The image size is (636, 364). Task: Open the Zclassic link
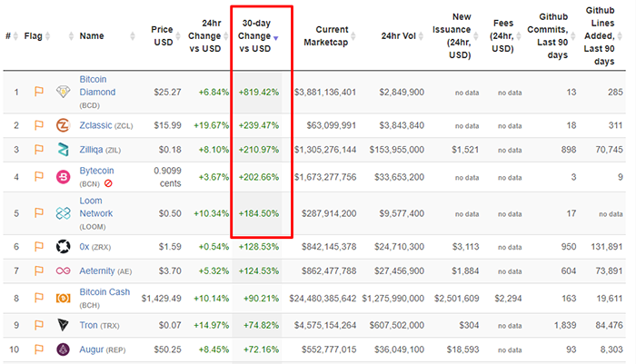pyautogui.click(x=95, y=125)
